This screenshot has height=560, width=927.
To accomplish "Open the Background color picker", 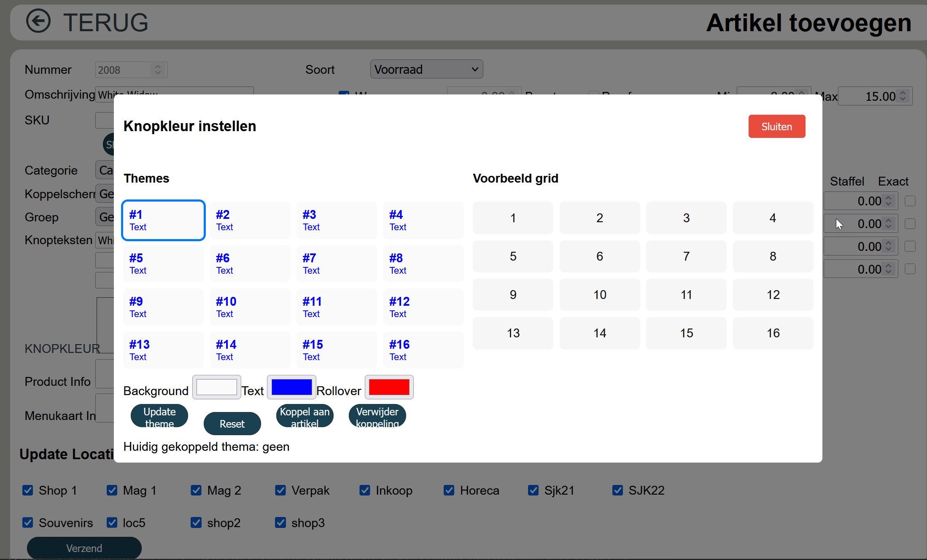I will click(x=217, y=387).
